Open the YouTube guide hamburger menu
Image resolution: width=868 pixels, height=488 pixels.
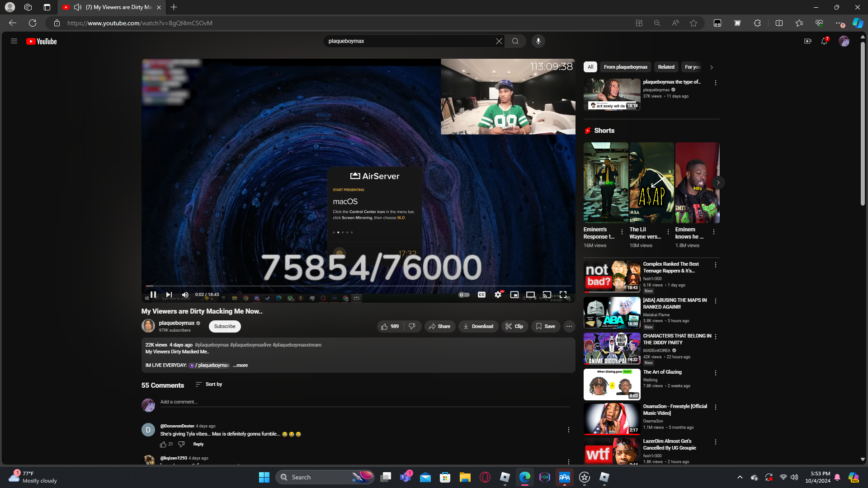[14, 41]
